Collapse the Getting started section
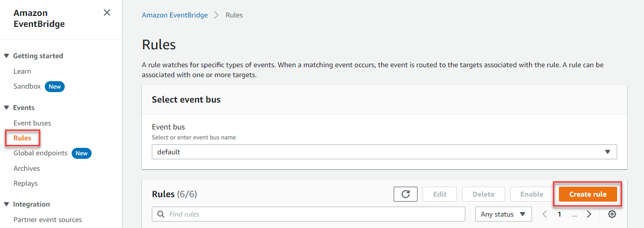Screen dimensions: 644x228 [x=7, y=56]
